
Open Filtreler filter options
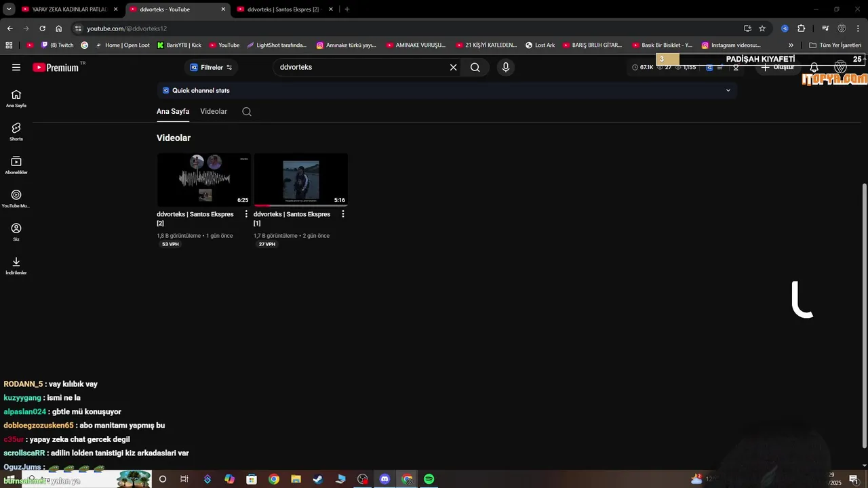211,67
